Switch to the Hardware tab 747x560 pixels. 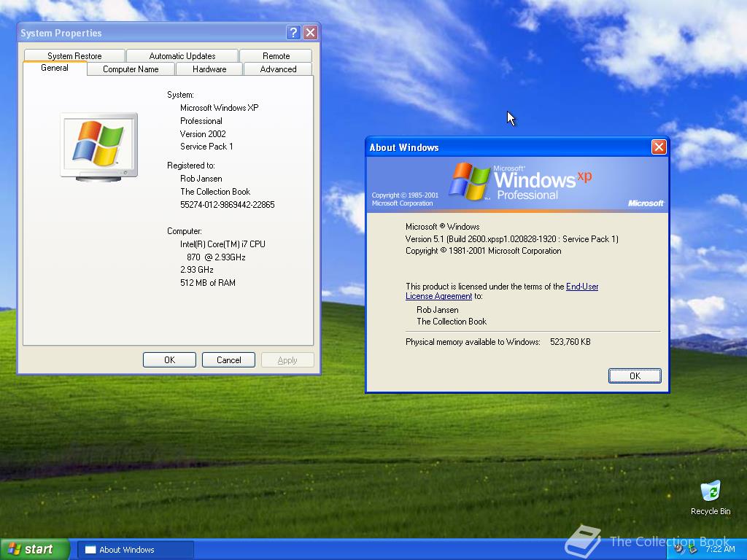click(x=209, y=69)
